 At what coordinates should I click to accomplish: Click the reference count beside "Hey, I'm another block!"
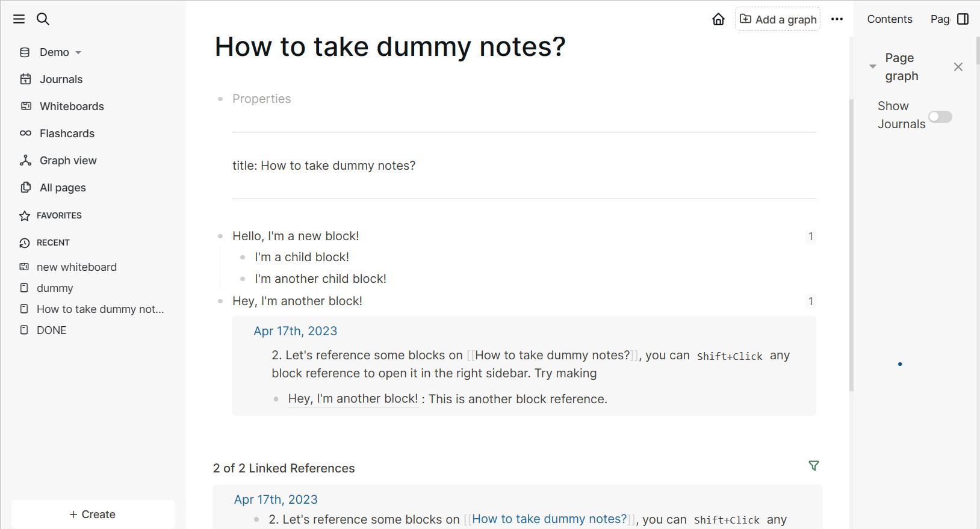[810, 302]
